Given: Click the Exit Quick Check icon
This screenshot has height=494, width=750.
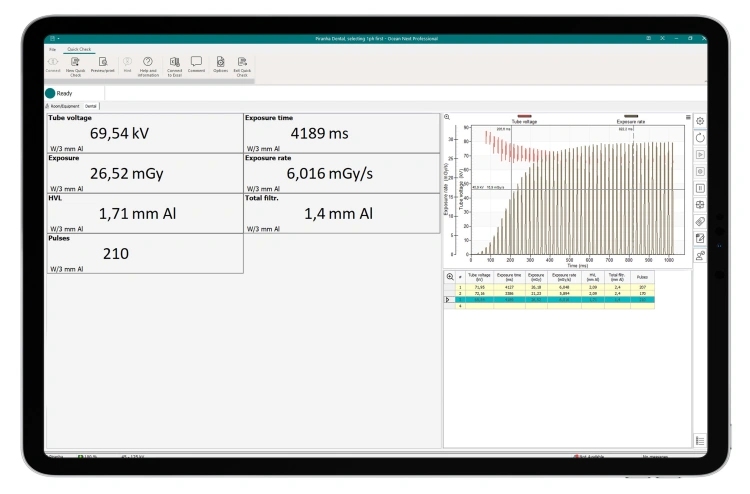Looking at the screenshot, I should [242, 62].
